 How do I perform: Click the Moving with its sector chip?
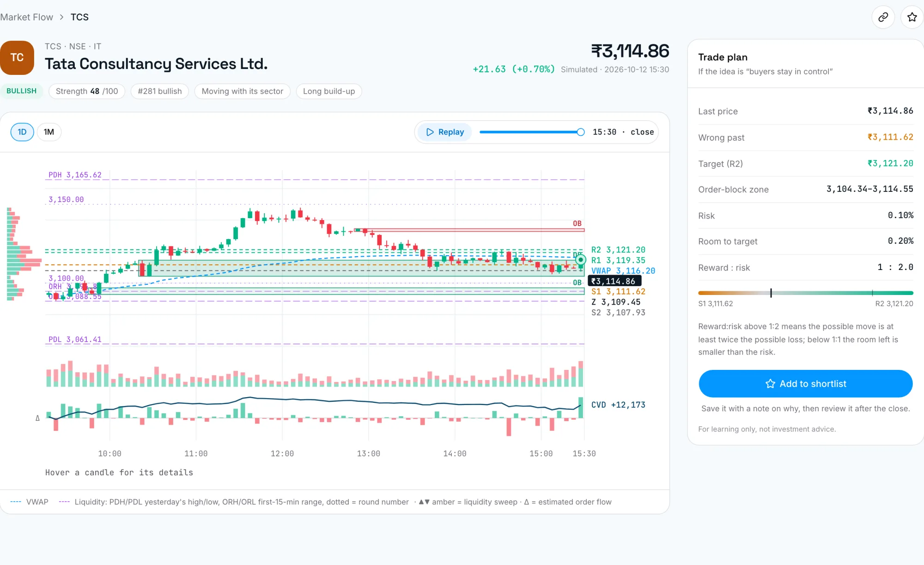coord(242,91)
